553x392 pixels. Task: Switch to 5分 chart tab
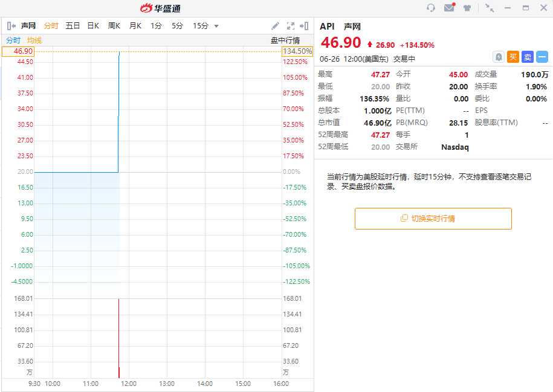click(177, 26)
